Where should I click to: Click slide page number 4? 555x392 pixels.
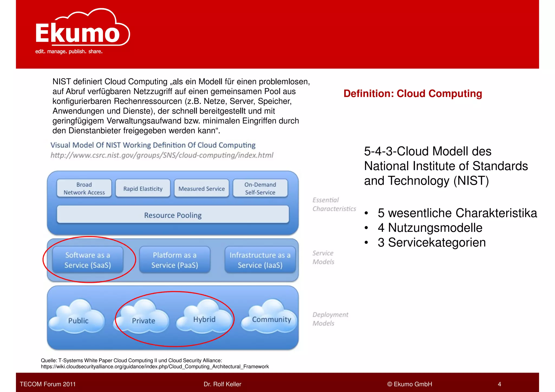click(499, 384)
